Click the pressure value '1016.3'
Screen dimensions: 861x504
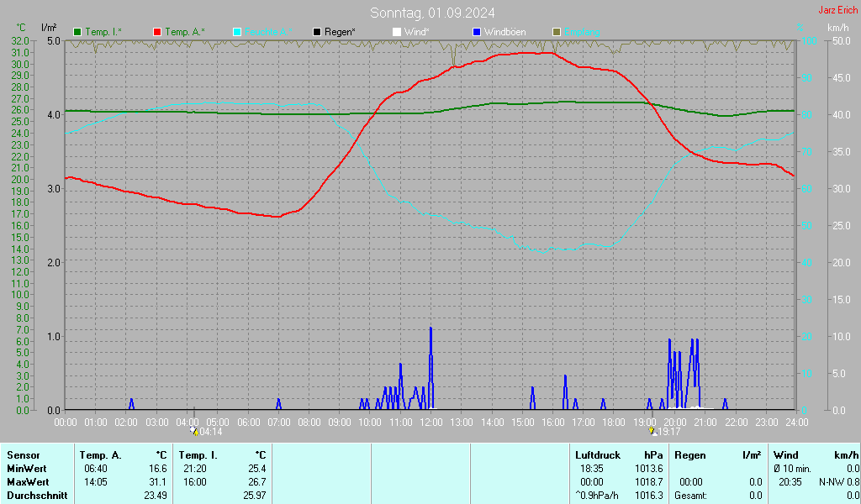click(649, 496)
